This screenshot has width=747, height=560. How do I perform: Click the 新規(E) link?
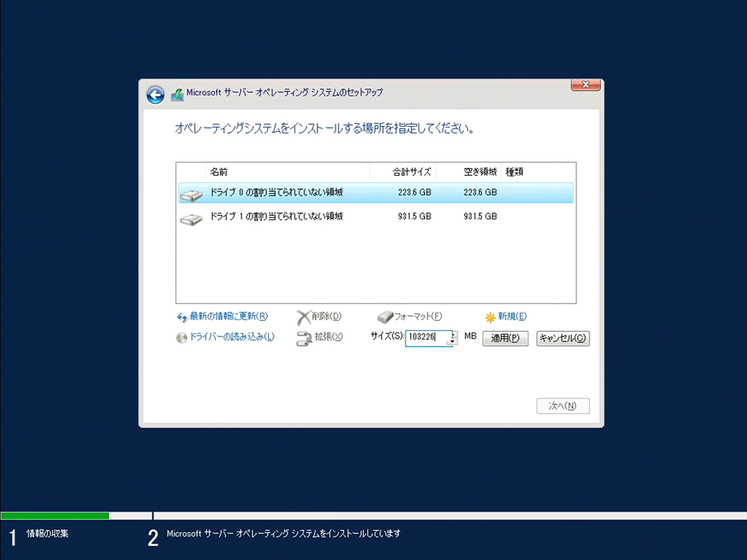click(513, 316)
